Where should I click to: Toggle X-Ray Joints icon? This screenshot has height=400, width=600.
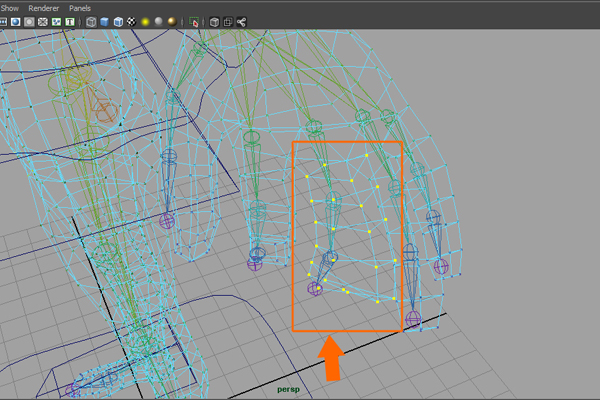pos(241,22)
